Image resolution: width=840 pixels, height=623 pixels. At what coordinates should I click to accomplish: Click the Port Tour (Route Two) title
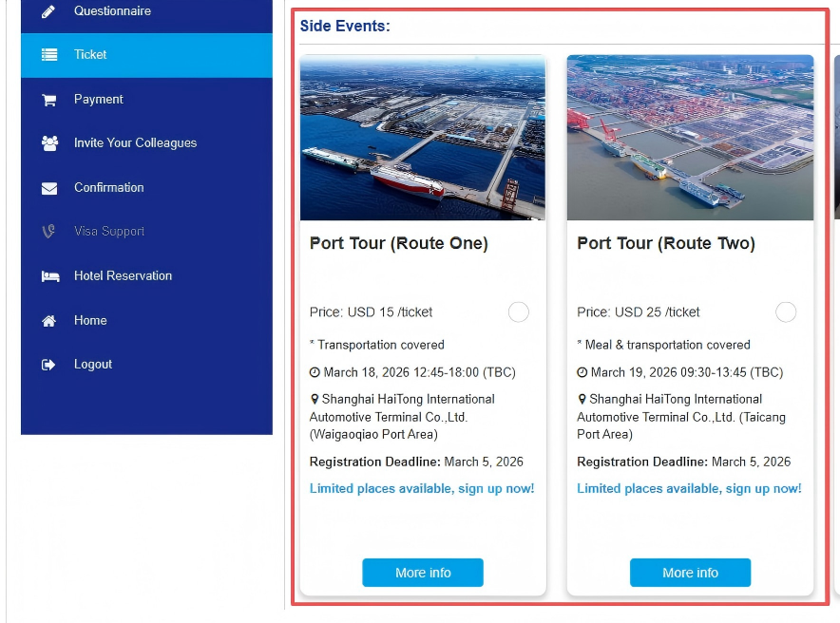(x=666, y=244)
